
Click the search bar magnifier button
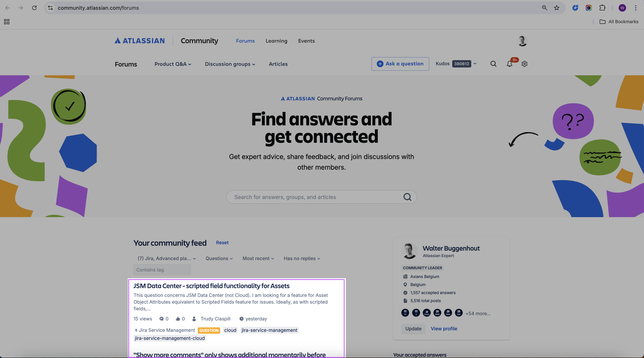(x=407, y=197)
